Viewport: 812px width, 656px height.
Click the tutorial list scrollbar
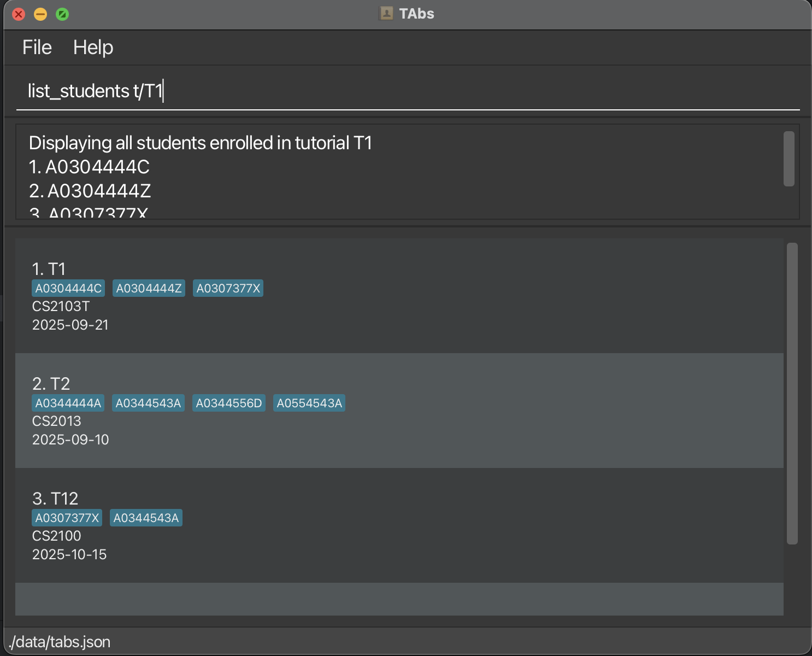coord(792,394)
